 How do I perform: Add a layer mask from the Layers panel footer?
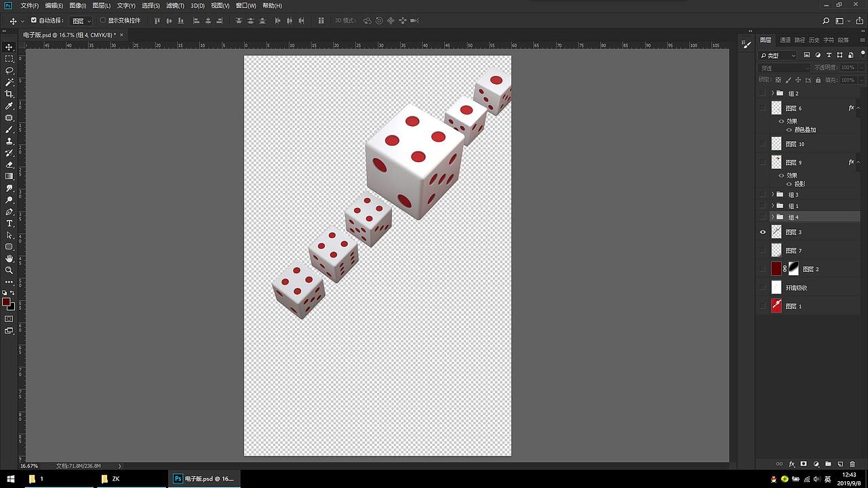804,464
